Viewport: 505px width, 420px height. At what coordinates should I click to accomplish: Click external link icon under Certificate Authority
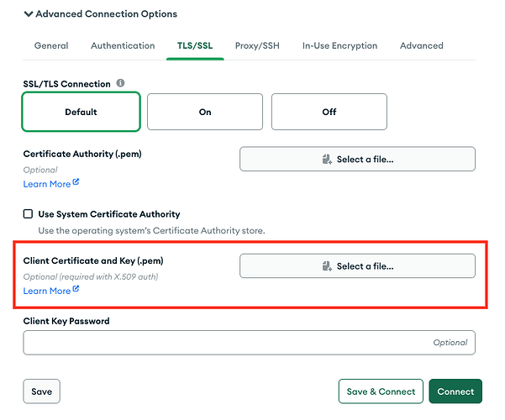[x=76, y=182]
